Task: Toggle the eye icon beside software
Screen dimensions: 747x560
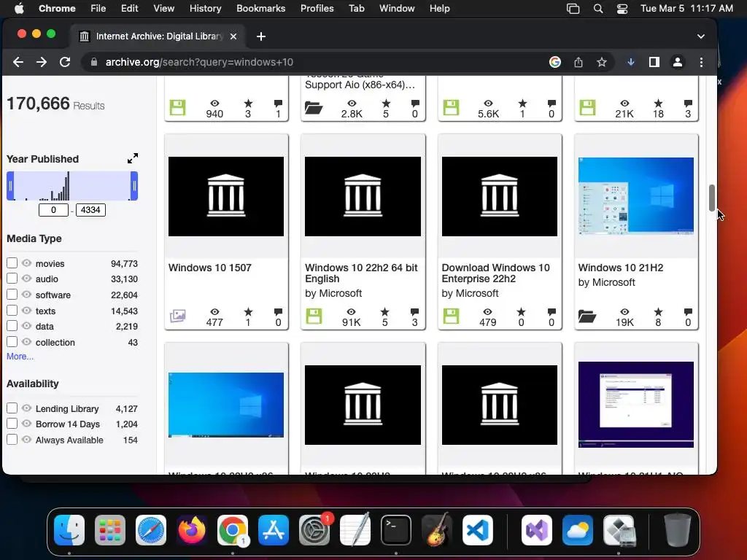Action: tap(27, 295)
